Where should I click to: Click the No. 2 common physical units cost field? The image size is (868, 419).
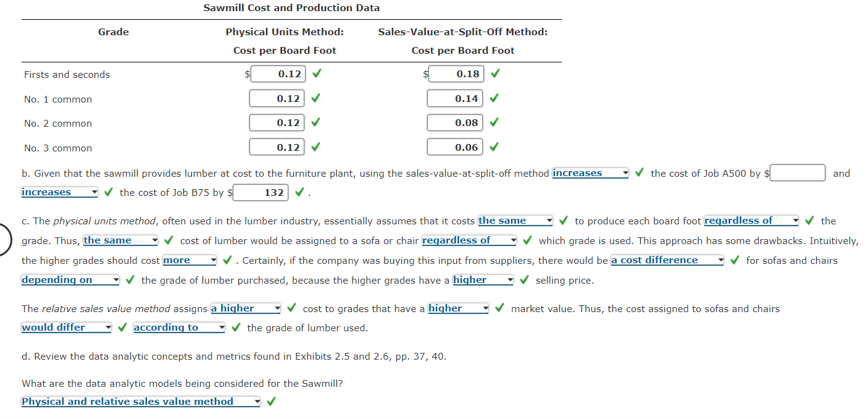pos(276,122)
